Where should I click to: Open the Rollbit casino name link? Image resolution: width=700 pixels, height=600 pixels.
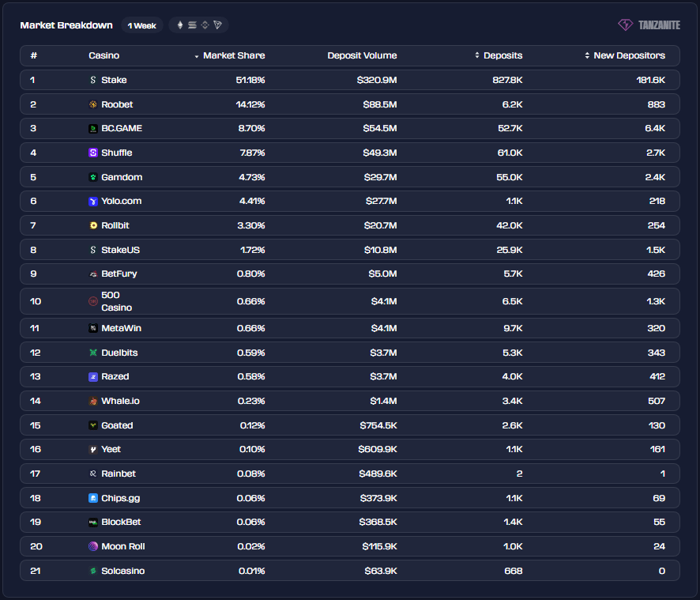[115, 225]
